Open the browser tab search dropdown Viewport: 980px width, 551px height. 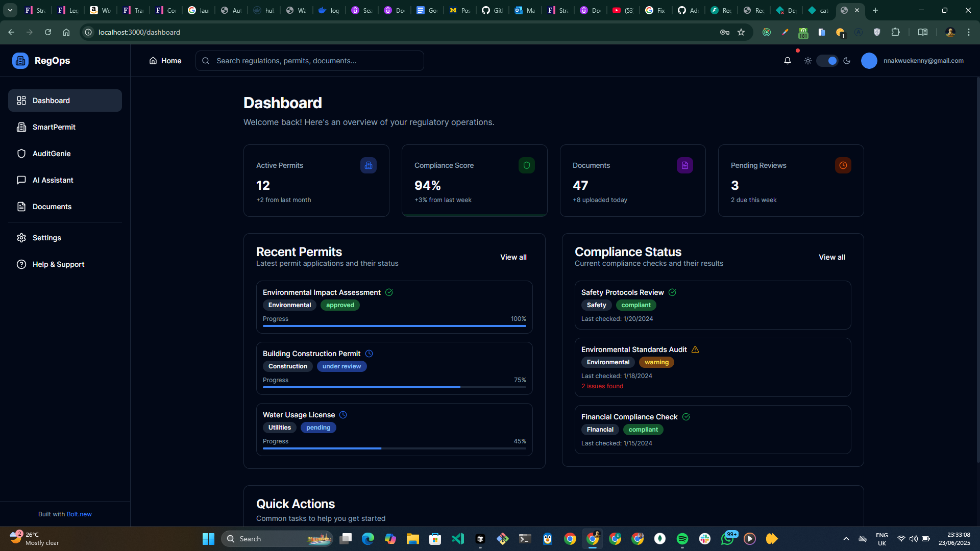point(10,10)
